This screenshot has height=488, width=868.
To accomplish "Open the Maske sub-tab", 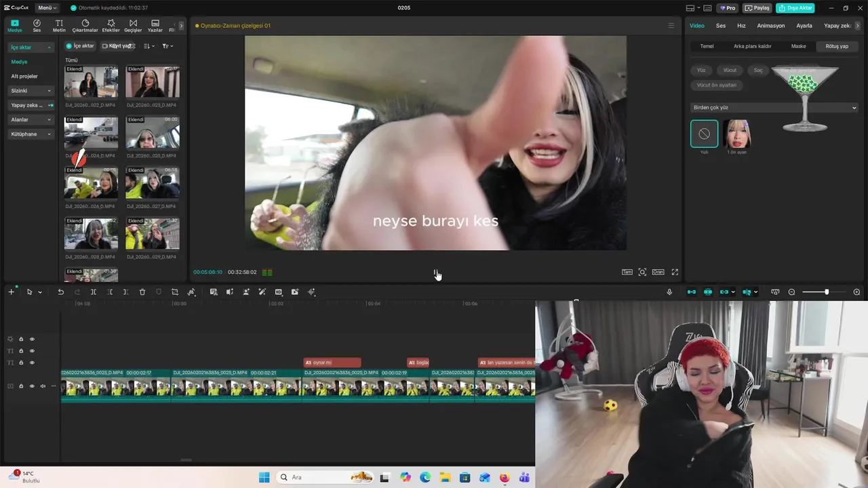I will [x=799, y=46].
